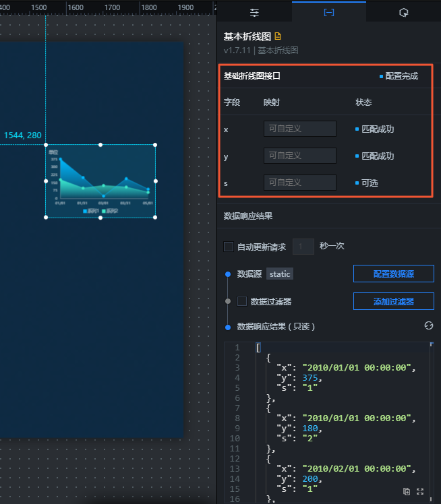Click the v1.7.11 version text
This screenshot has height=504, width=441.
pyautogui.click(x=237, y=51)
